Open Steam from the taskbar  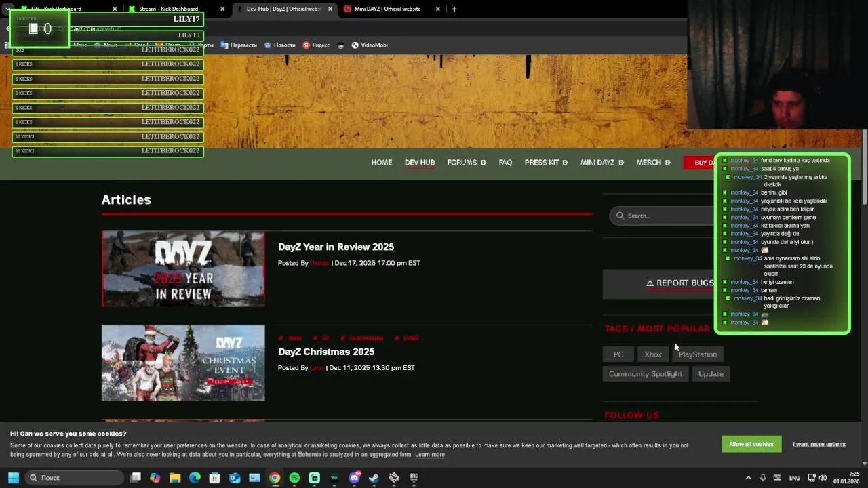374,478
